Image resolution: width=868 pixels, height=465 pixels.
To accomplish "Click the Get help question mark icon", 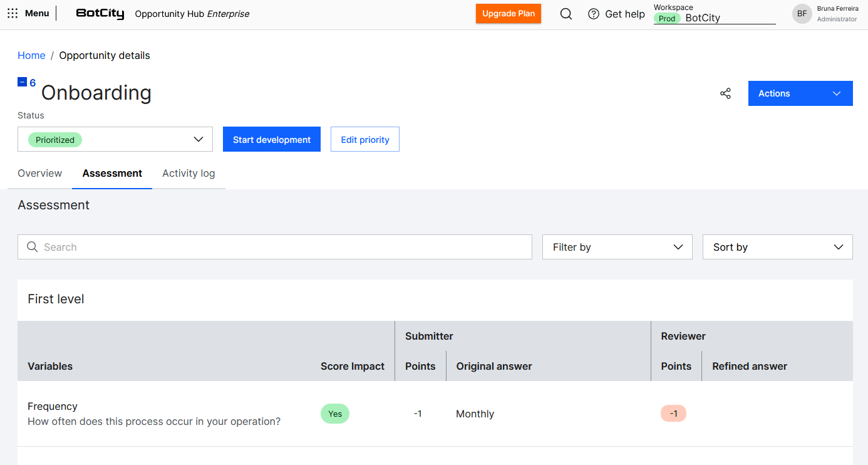I will pyautogui.click(x=594, y=14).
